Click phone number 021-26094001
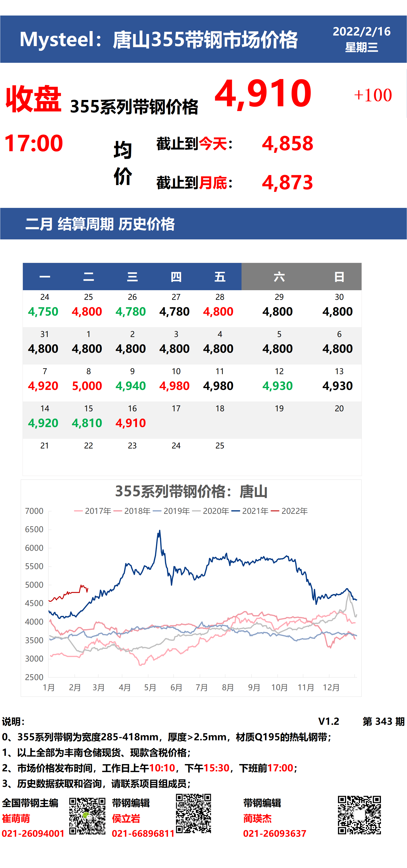Image resolution: width=407 pixels, height=868 pixels. 33,833
